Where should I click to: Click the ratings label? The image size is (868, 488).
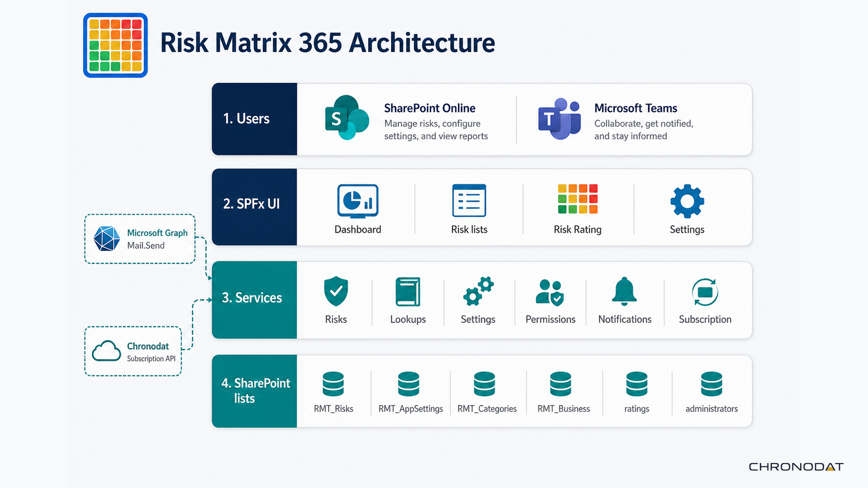(637, 409)
